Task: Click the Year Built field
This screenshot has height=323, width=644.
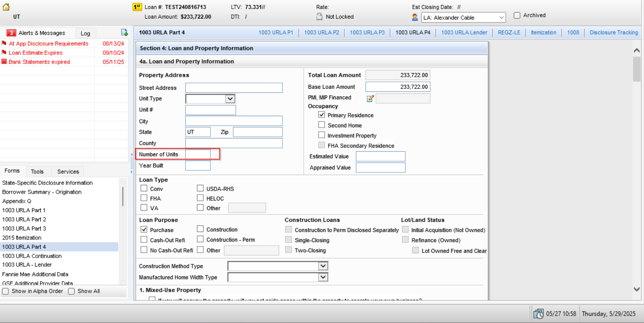Action: pyautogui.click(x=198, y=166)
